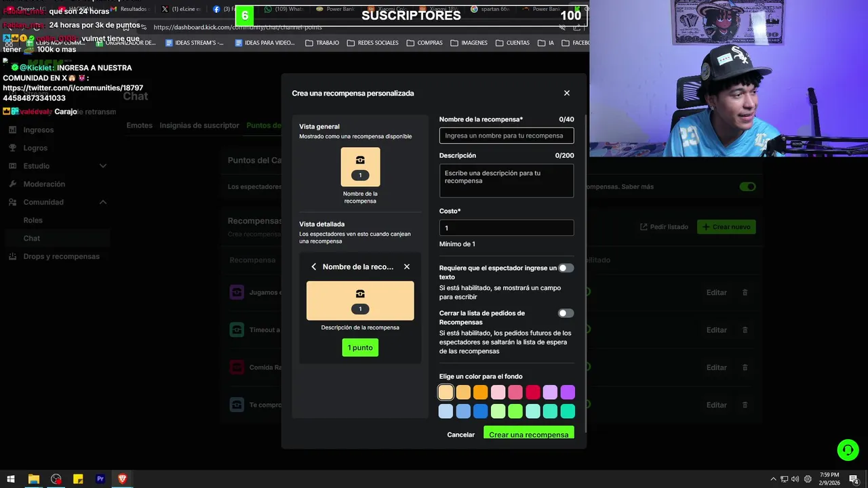Image resolution: width=868 pixels, height=488 pixels.
Task: Click the volume icon in system tray
Action: 795,479
